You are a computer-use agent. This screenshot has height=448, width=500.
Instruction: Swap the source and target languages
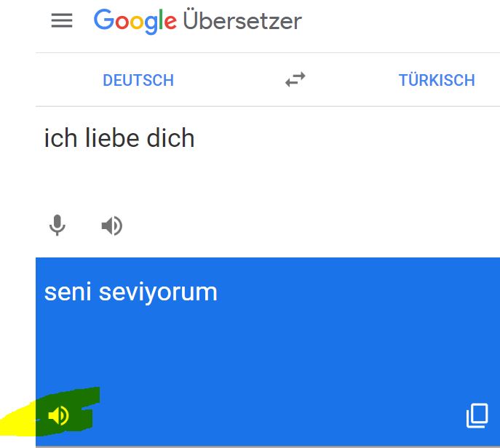click(x=295, y=80)
